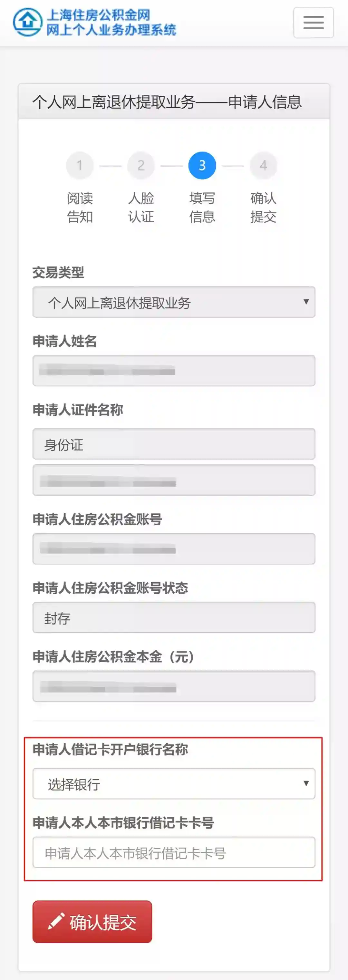The image size is (348, 980).
Task: Click step 1 circle 阅读告知
Action: coord(80,166)
